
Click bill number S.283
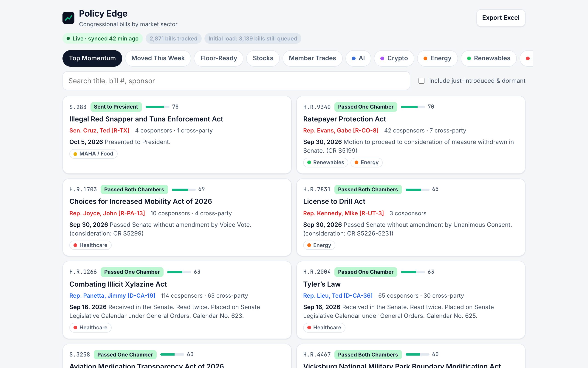click(78, 107)
